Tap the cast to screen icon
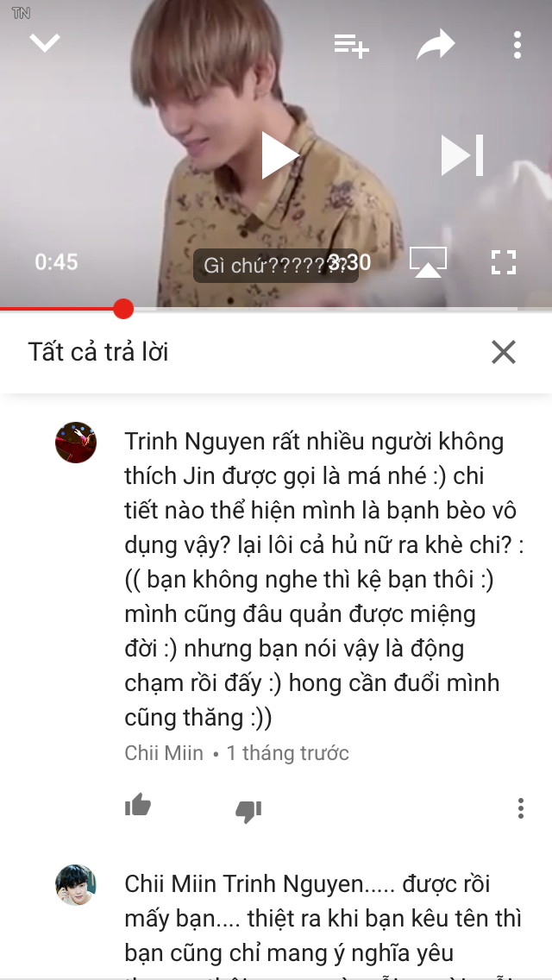 point(428,262)
